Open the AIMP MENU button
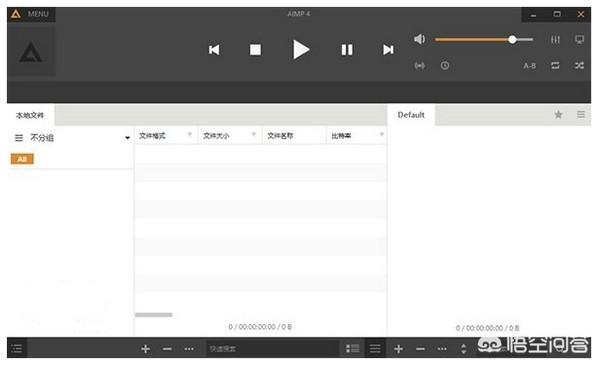 pos(31,14)
